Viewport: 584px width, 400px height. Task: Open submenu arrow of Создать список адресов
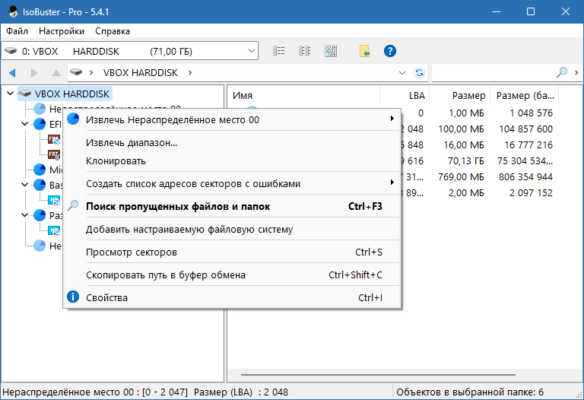click(x=392, y=182)
